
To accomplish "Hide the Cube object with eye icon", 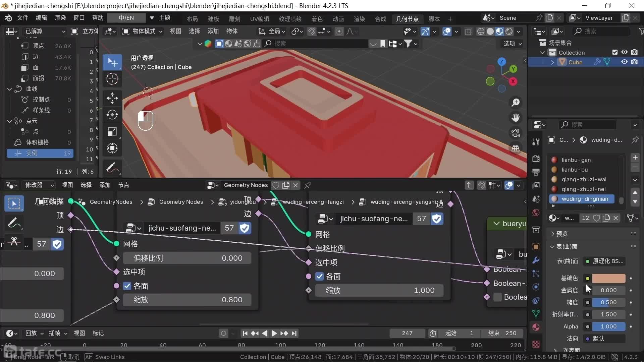I will tap(624, 62).
